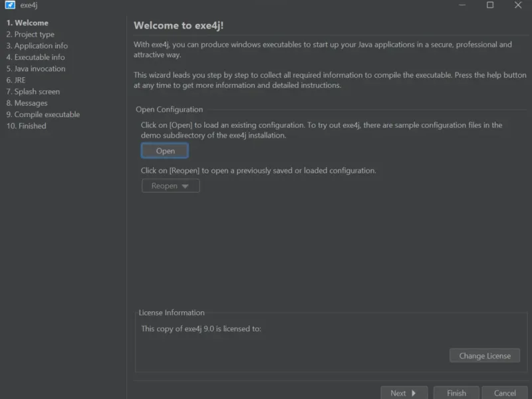This screenshot has width=532, height=399.
Task: Click 'This copy of exe4j 9.0 is licensed to:' text
Action: 201,329
